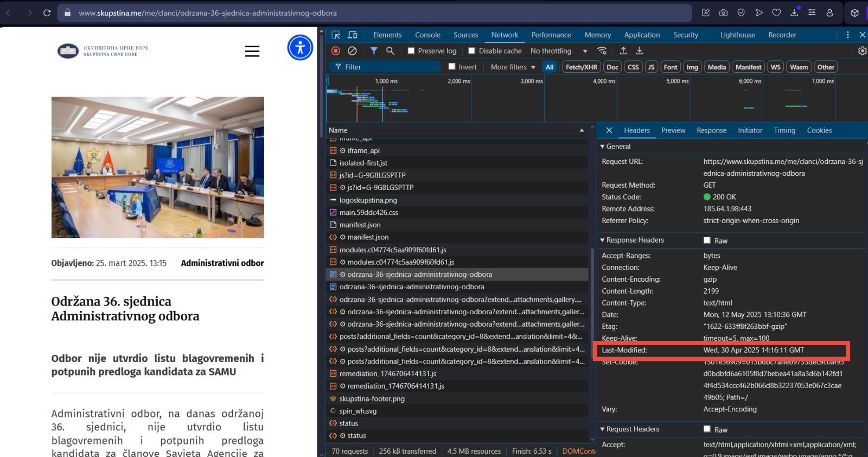868x457 pixels.
Task: Tick the Invert filter checkbox
Action: pos(452,67)
